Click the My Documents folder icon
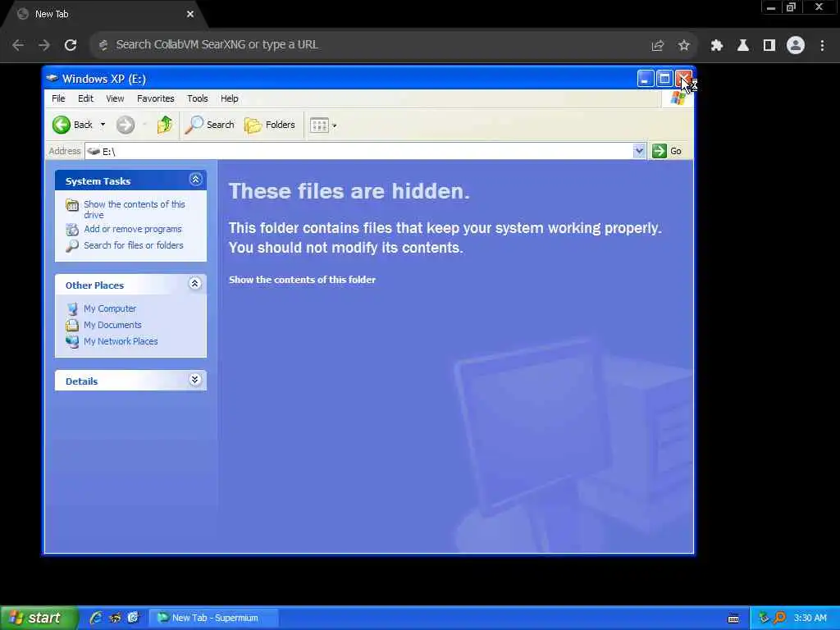840x630 pixels. (x=72, y=325)
